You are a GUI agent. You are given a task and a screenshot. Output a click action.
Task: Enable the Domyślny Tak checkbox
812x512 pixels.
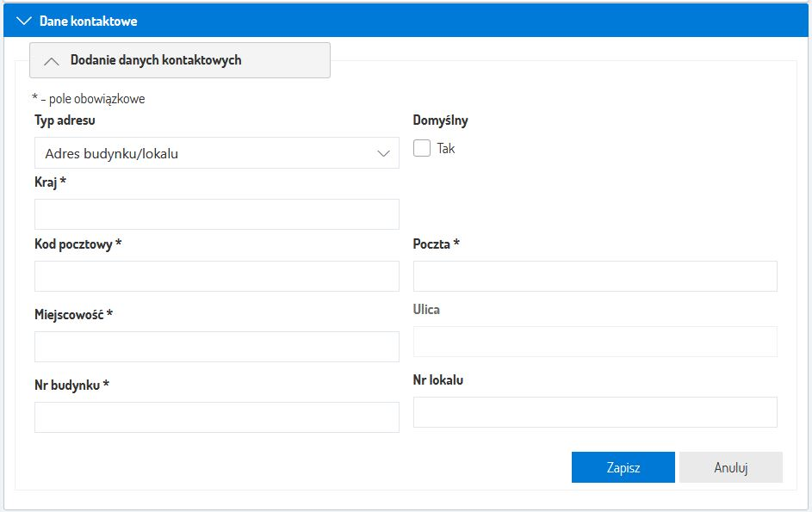(422, 148)
